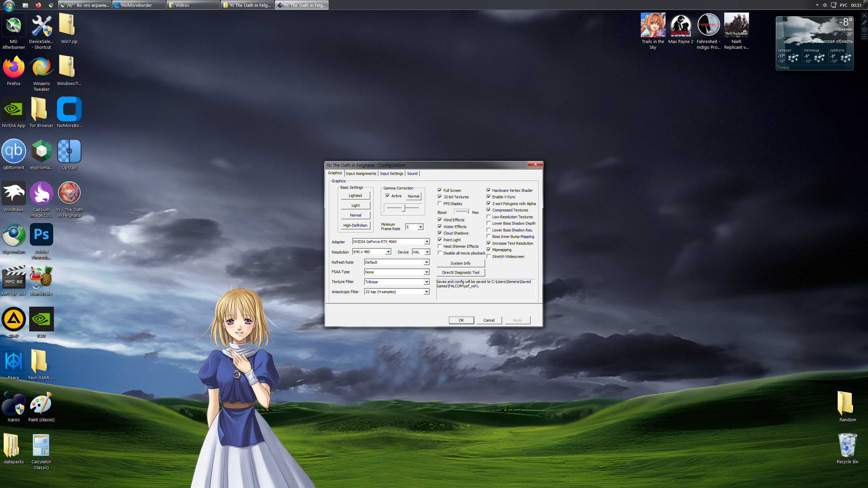Click the High-Definition preset button

pyautogui.click(x=355, y=225)
